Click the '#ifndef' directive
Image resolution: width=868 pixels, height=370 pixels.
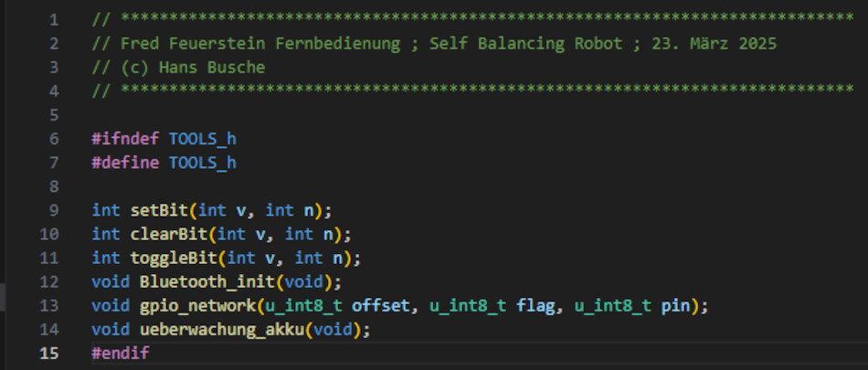pos(126,139)
